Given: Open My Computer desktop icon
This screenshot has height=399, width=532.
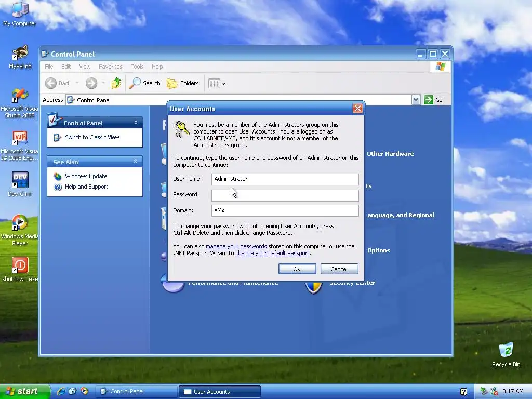Looking at the screenshot, I should pyautogui.click(x=20, y=14).
